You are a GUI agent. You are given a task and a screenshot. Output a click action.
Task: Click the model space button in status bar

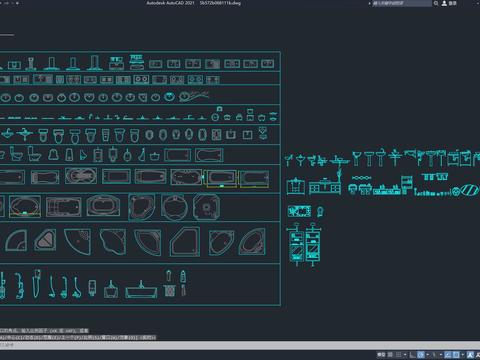tap(381, 355)
